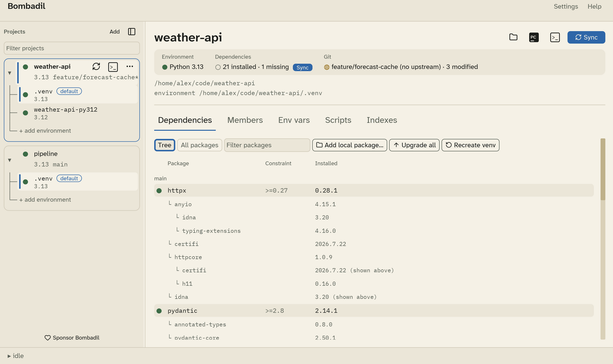Click the anyio dependency row
613x364 pixels.
tap(374, 204)
